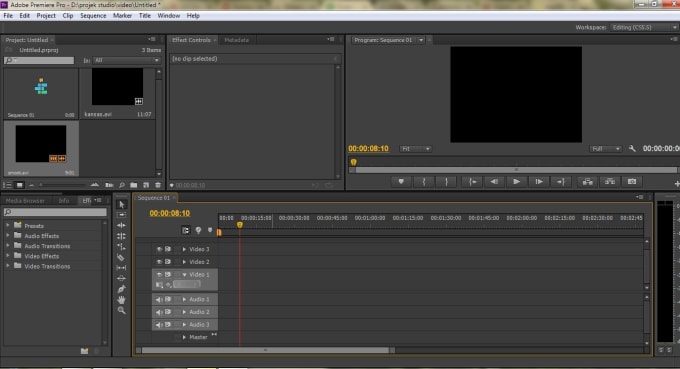Viewport: 680px width, 369px height.
Task: Create new custom bin in Effects panel
Action: tap(85, 351)
